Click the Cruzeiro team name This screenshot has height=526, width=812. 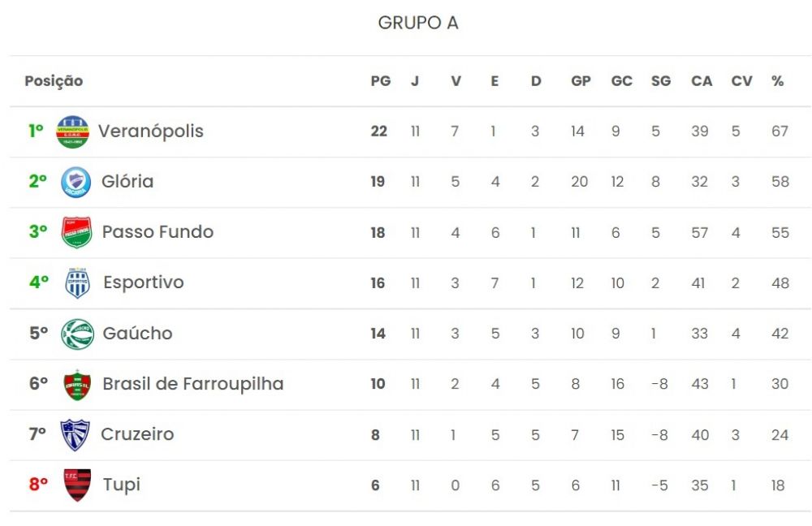tap(137, 434)
